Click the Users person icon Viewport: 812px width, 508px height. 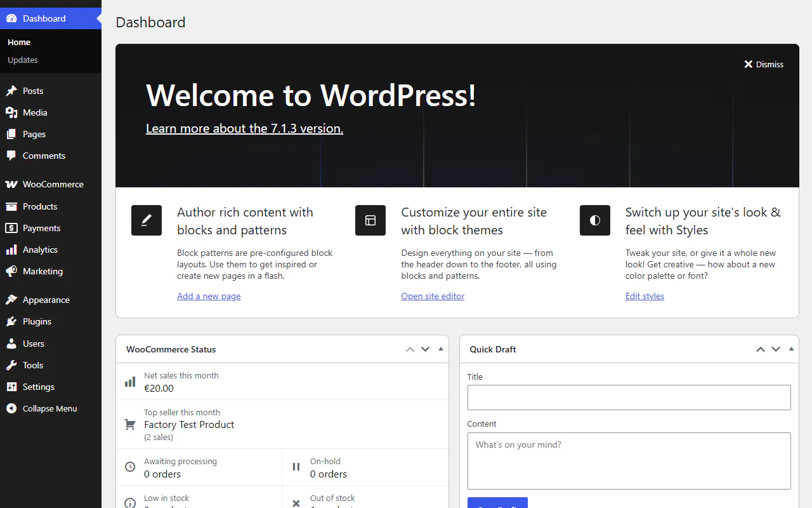pyautogui.click(x=11, y=344)
